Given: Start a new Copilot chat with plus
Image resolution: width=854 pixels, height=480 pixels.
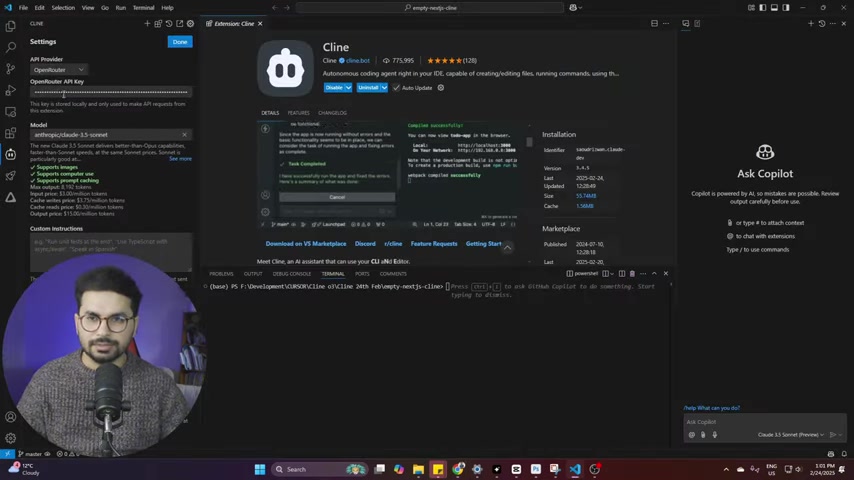Looking at the screenshot, I should pos(810,23).
